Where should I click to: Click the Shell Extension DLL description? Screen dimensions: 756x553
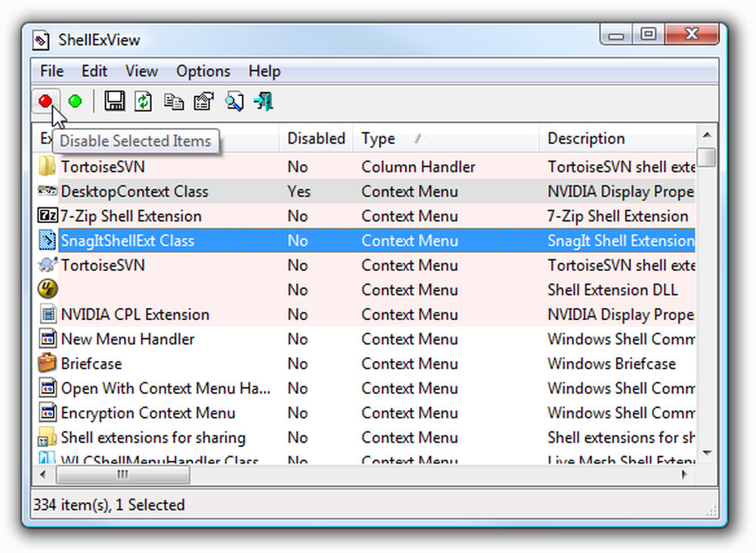612,290
